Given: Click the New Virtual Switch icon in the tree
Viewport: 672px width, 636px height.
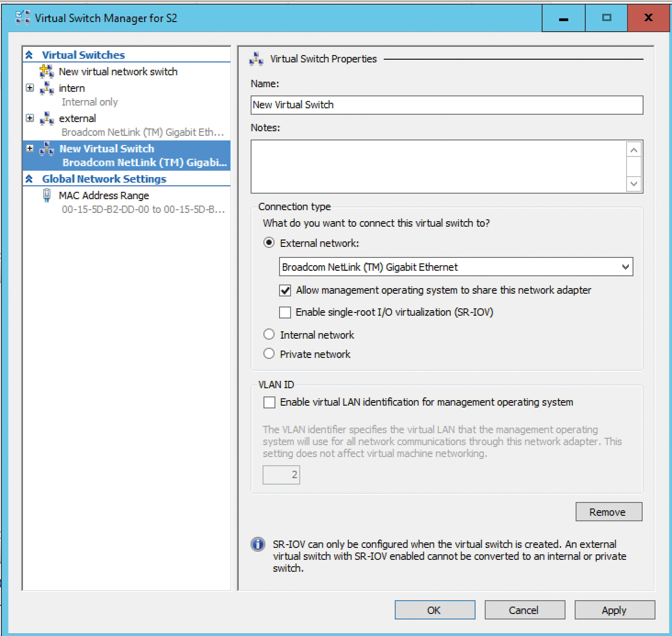Looking at the screenshot, I should [48, 148].
